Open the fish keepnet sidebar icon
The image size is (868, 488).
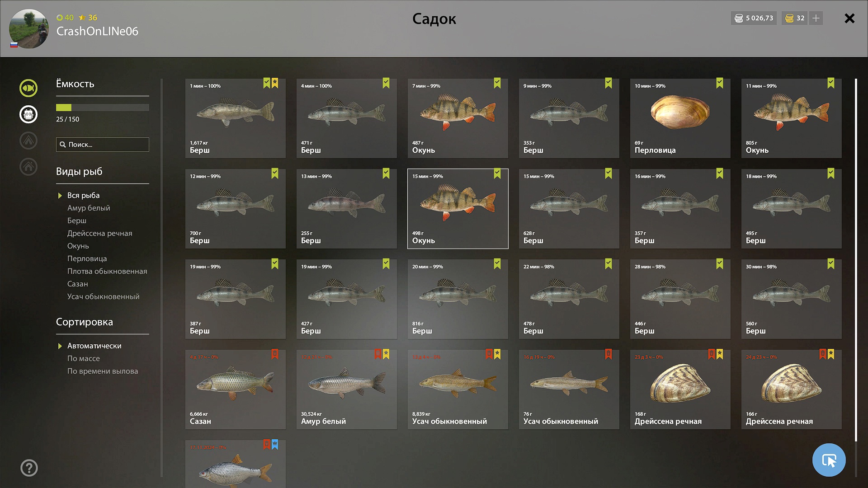pos(28,88)
